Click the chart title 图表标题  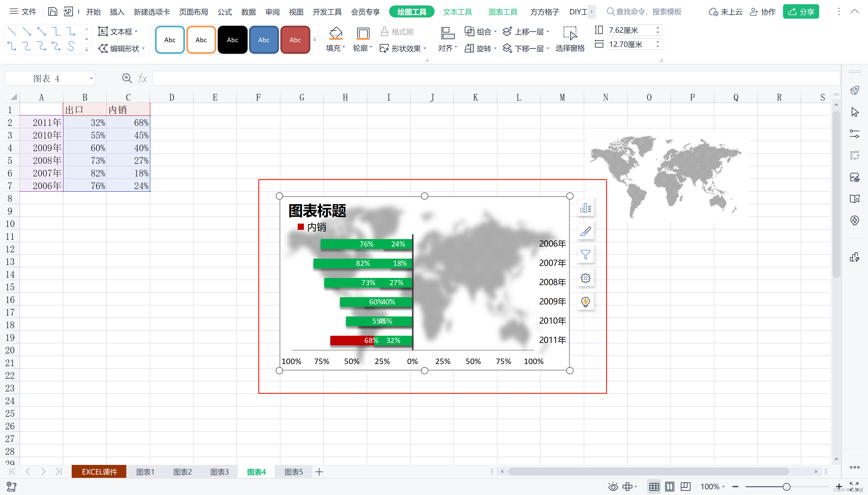(x=317, y=211)
